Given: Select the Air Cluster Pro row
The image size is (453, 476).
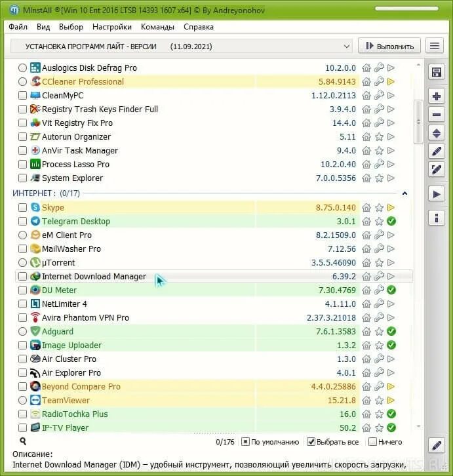Looking at the screenshot, I should pos(214,359).
